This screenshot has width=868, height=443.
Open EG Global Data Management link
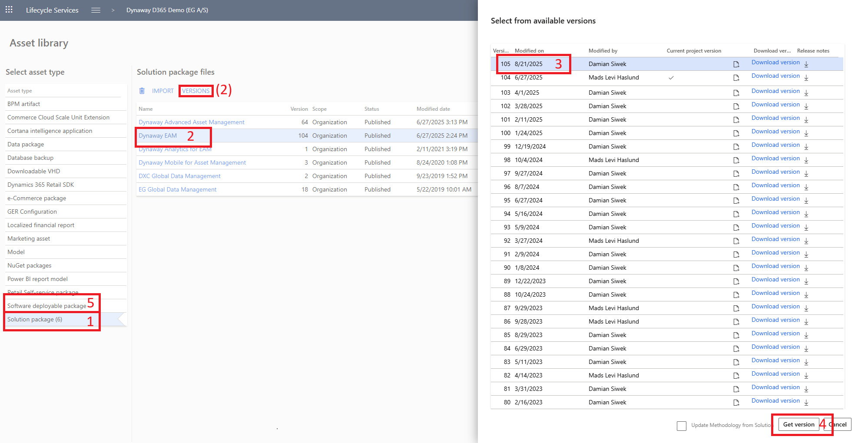[x=177, y=189]
